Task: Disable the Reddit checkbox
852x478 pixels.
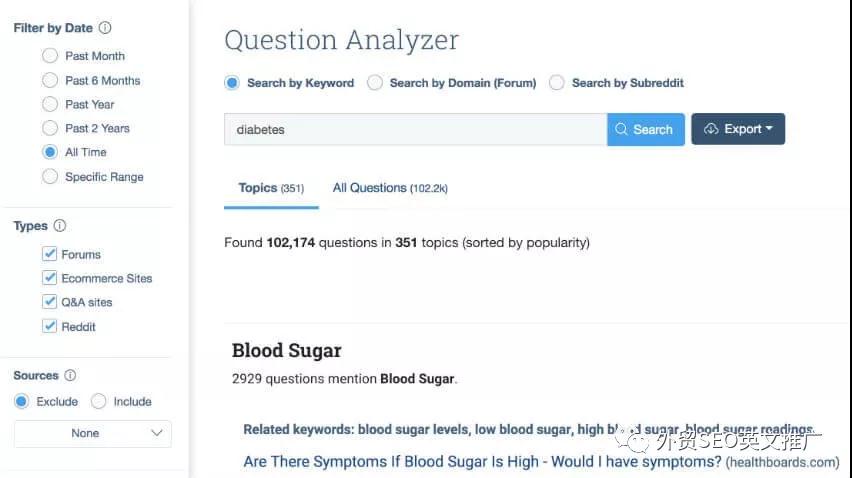Action: pos(50,326)
